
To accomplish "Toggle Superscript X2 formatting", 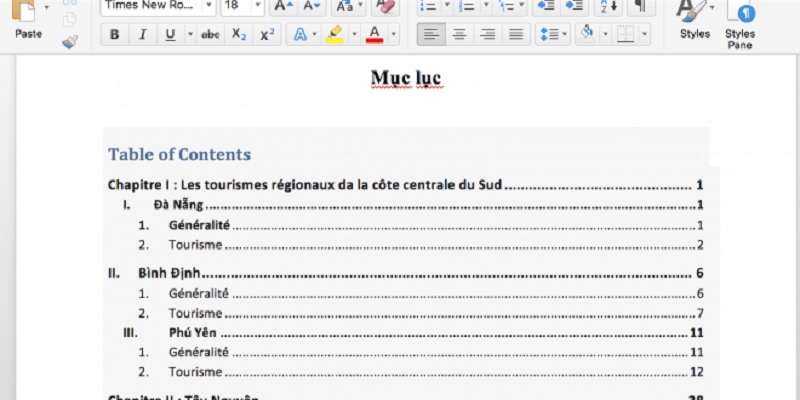I will click(267, 35).
